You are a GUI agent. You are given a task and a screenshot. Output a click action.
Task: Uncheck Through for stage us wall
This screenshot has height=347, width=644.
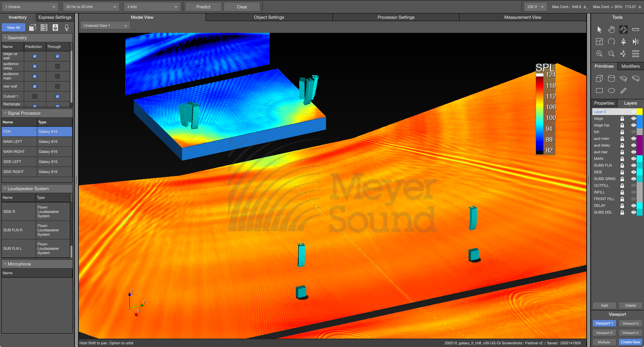[x=57, y=56]
